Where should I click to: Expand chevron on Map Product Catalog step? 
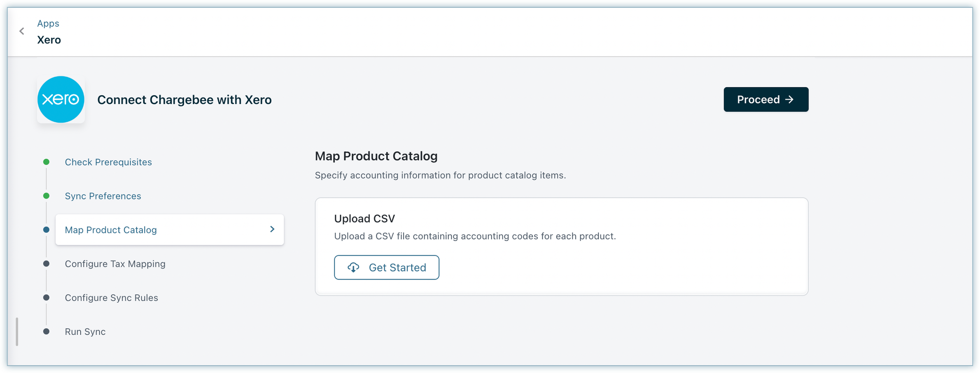272,229
